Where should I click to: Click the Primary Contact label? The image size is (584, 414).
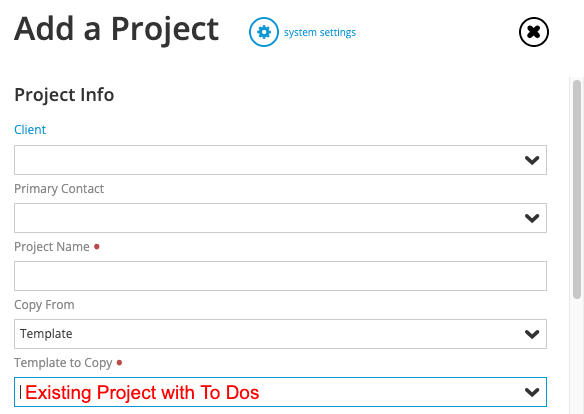coord(59,189)
